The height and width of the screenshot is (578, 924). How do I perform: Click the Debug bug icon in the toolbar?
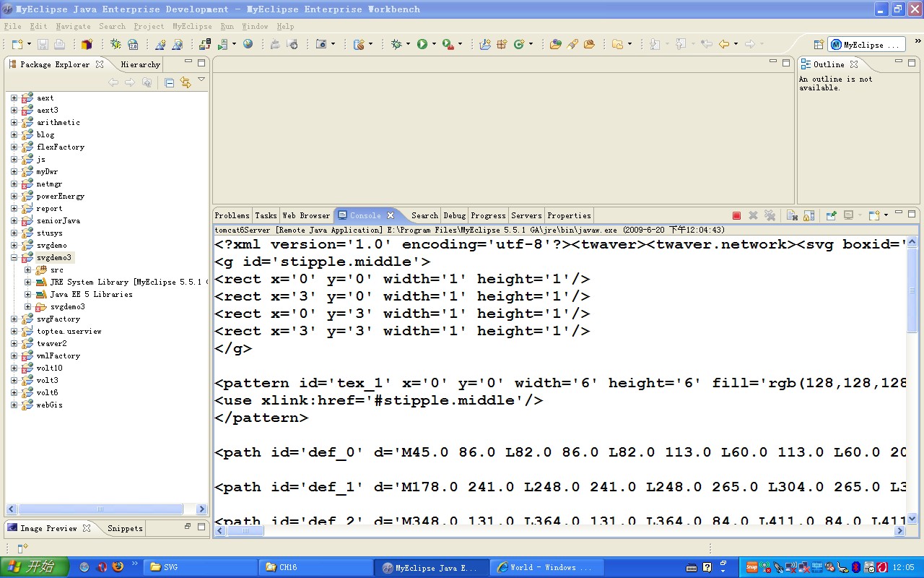click(x=396, y=44)
